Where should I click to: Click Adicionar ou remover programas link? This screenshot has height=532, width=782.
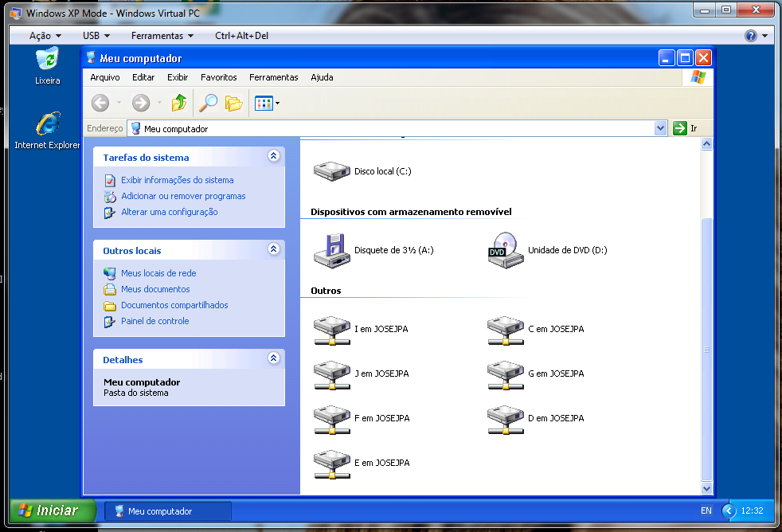pyautogui.click(x=183, y=196)
